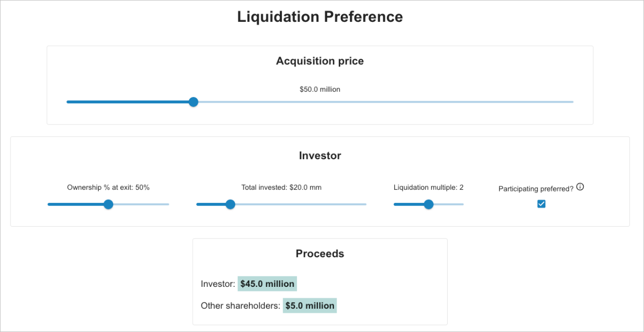Click the Acquisition price slider handle
The height and width of the screenshot is (332, 644).
pyautogui.click(x=193, y=102)
